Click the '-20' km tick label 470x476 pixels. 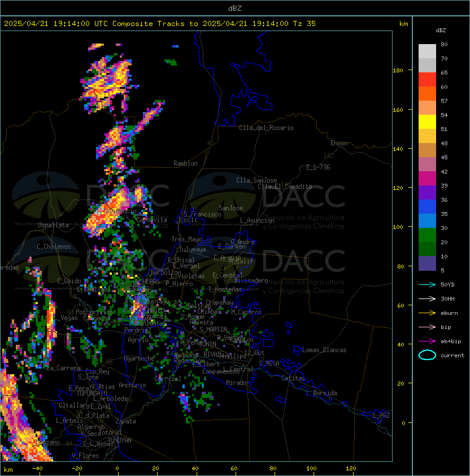76,469
